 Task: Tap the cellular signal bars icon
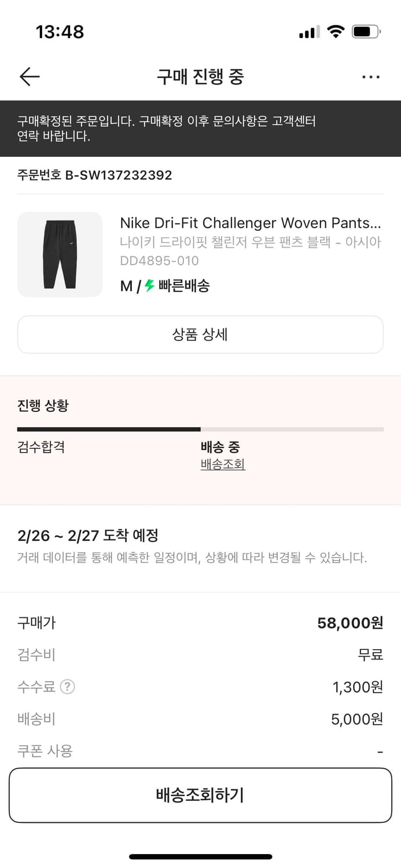tap(308, 32)
